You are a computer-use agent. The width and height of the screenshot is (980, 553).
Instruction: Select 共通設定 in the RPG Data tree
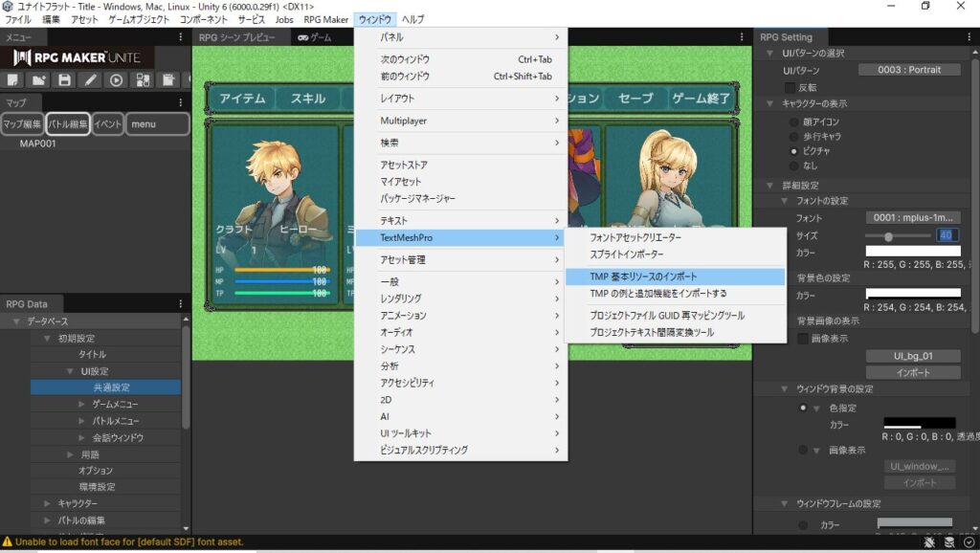(x=106, y=387)
